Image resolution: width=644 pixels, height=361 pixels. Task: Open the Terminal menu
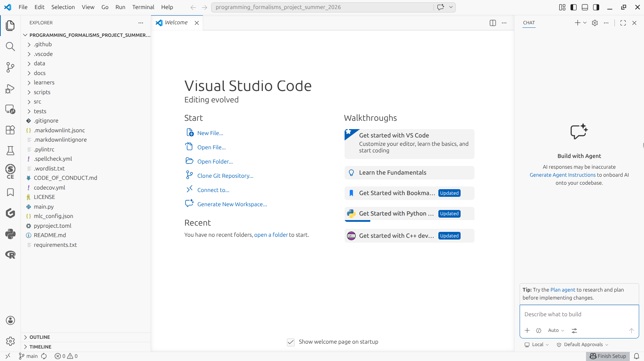click(143, 7)
